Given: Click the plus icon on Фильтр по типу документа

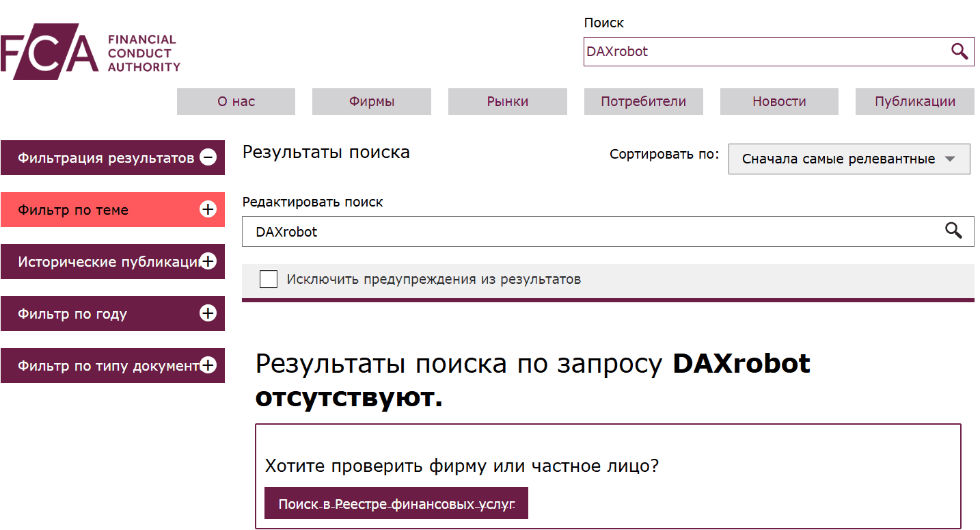Looking at the screenshot, I should coord(207,365).
